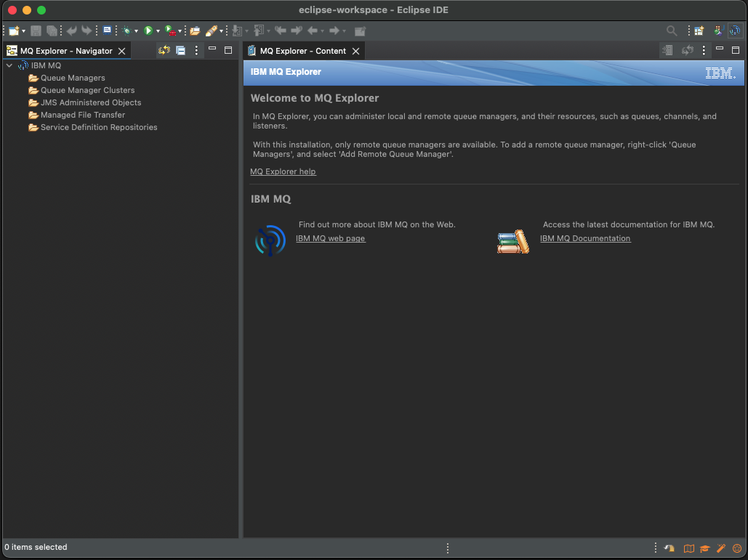Open the MQ Explorer help link
This screenshot has height=560, width=748.
283,171
